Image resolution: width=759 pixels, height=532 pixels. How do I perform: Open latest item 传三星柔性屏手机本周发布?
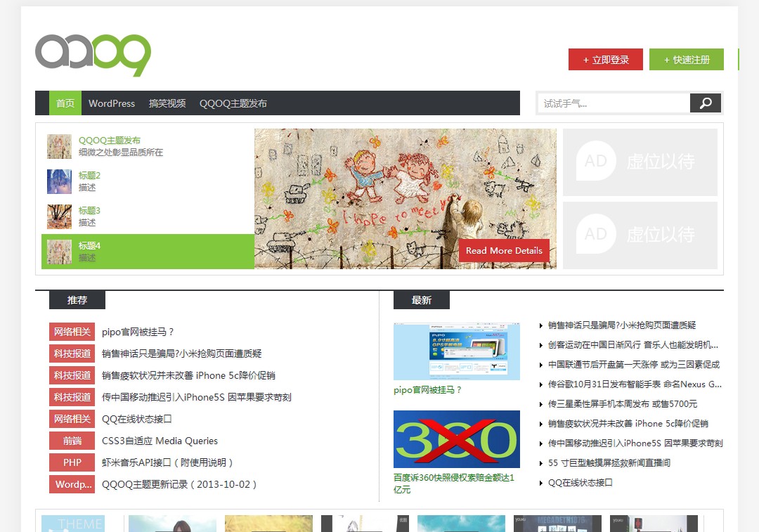pos(623,404)
